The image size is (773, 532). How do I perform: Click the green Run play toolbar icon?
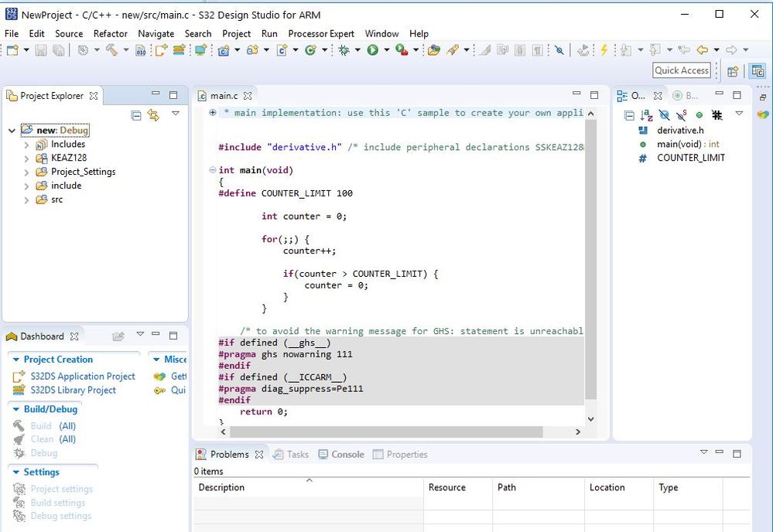click(x=373, y=49)
